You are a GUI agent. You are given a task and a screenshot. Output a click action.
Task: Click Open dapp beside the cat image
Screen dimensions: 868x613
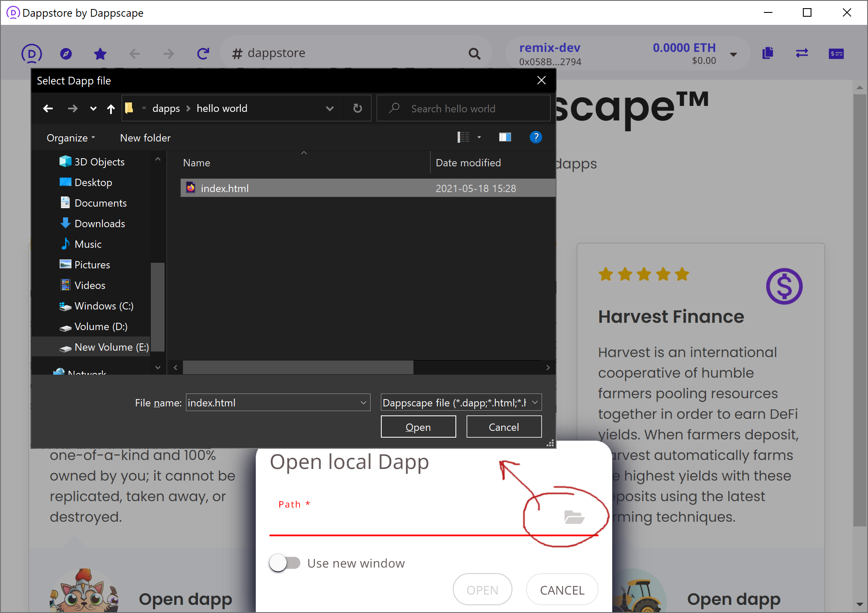tap(186, 599)
